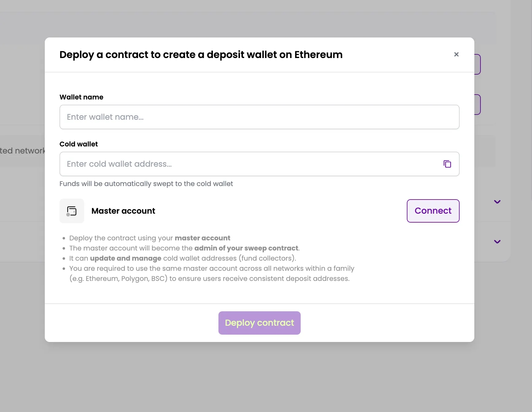
Task: Click the lower outlined button behind the dialog
Action: point(477,104)
